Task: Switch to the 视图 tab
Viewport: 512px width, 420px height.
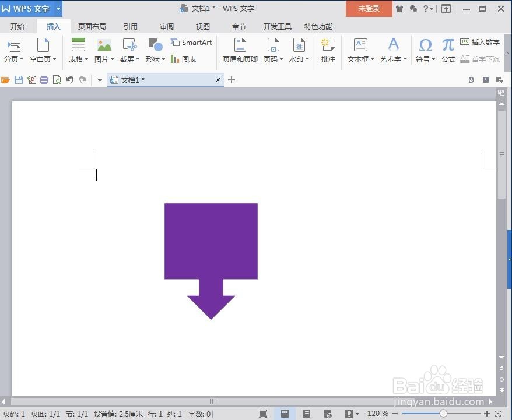Action: click(x=202, y=26)
